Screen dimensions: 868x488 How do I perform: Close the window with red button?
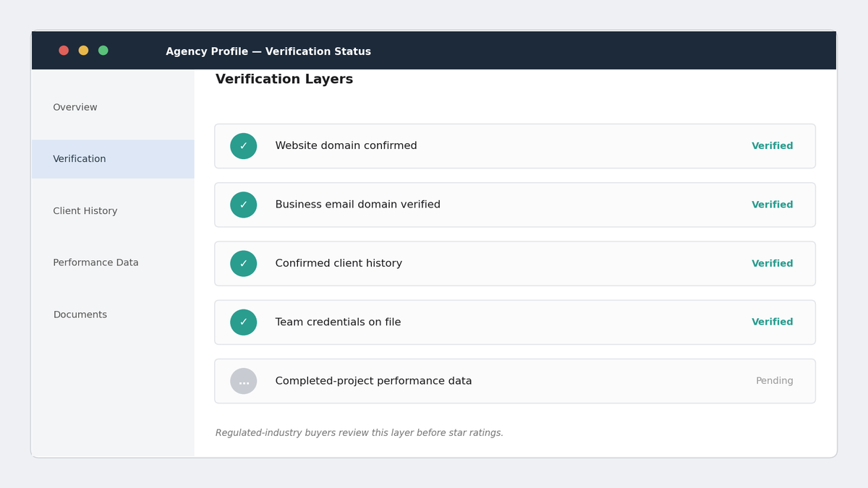pyautogui.click(x=64, y=51)
